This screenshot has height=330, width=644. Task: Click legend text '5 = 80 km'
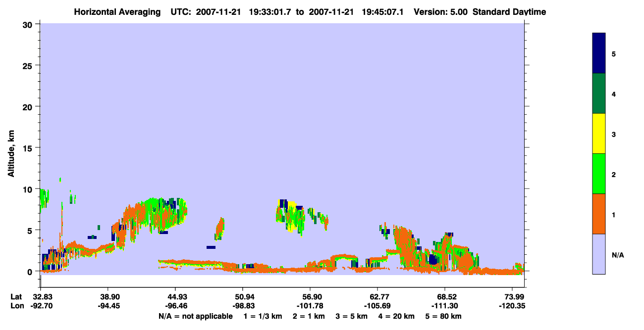click(x=444, y=316)
